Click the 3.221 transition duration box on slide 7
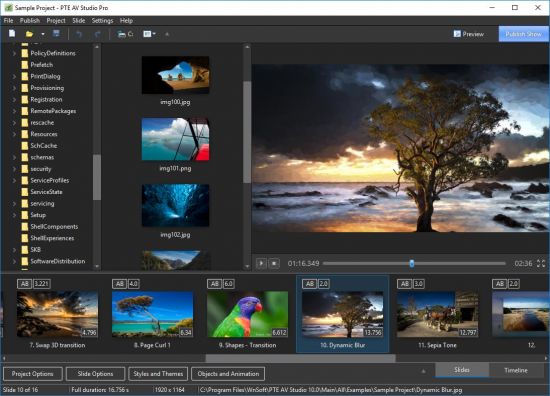550x396 pixels. click(41, 284)
